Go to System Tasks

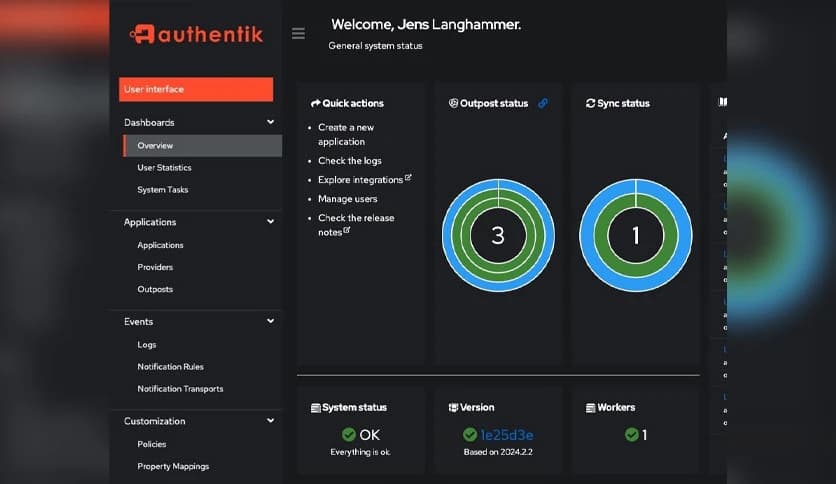[163, 189]
